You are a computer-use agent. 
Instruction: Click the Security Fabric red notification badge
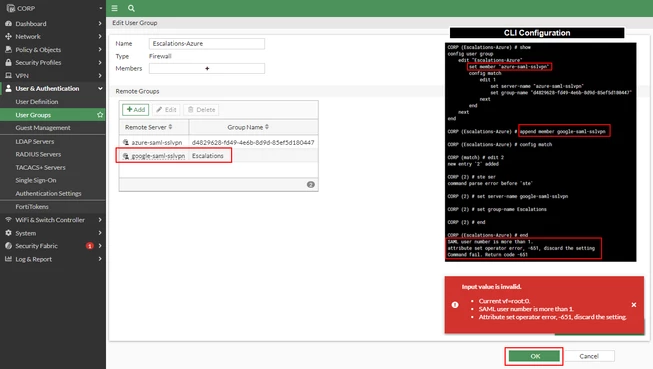89,246
